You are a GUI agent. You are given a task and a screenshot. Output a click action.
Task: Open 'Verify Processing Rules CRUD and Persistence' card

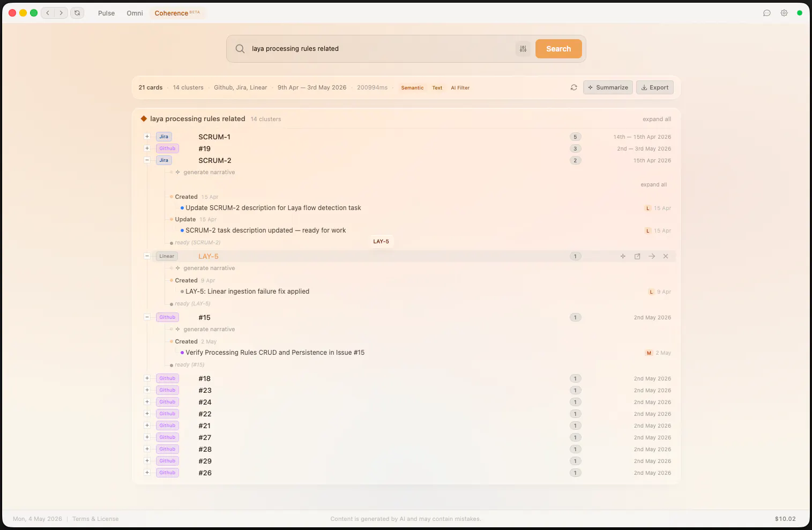click(x=275, y=353)
